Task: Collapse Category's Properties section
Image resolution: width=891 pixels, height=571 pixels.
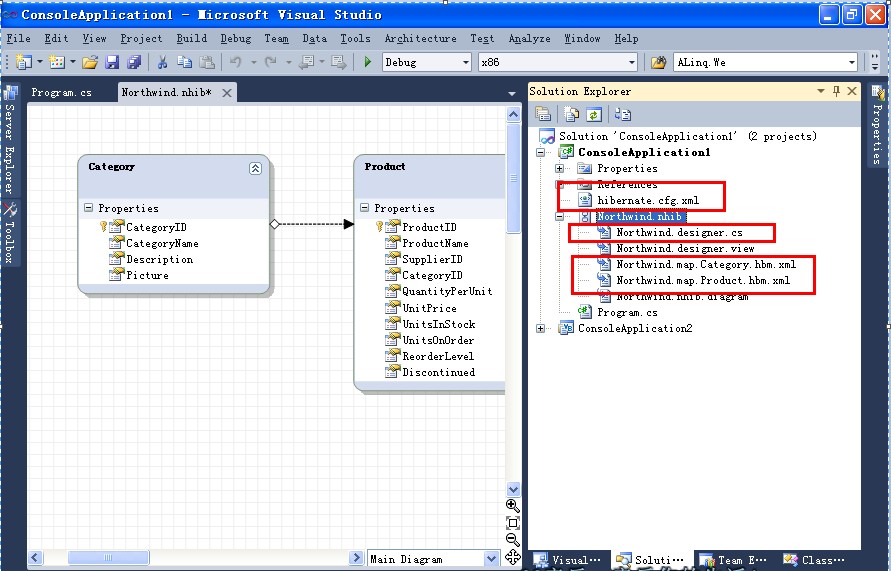Action: pos(89,208)
